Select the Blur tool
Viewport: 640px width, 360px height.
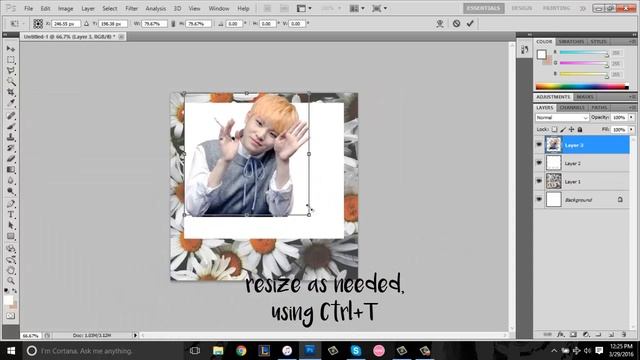[11, 180]
